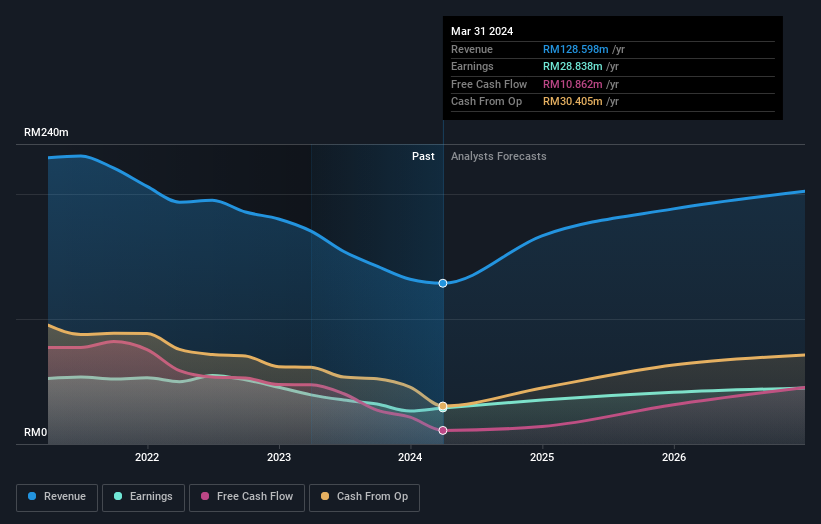Click the 2024 x-axis label
The image size is (821, 524).
(x=410, y=457)
